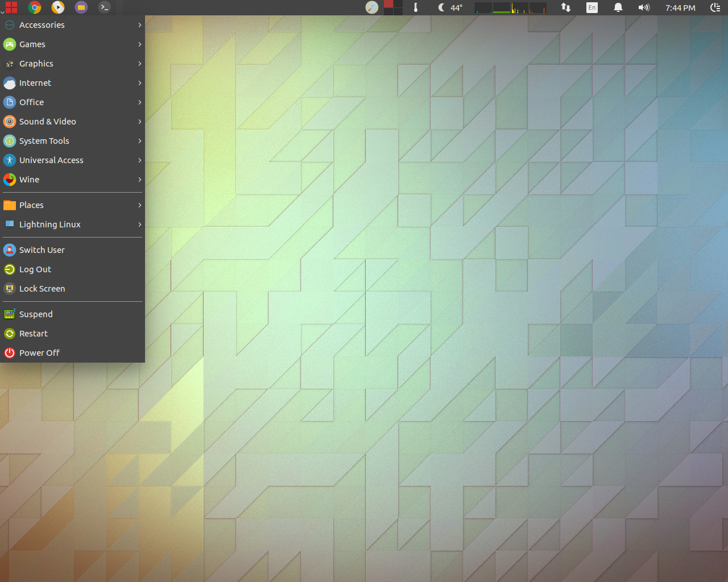The width and height of the screenshot is (728, 582).
Task: Expand the Internet chevron arrow
Action: coord(139,83)
